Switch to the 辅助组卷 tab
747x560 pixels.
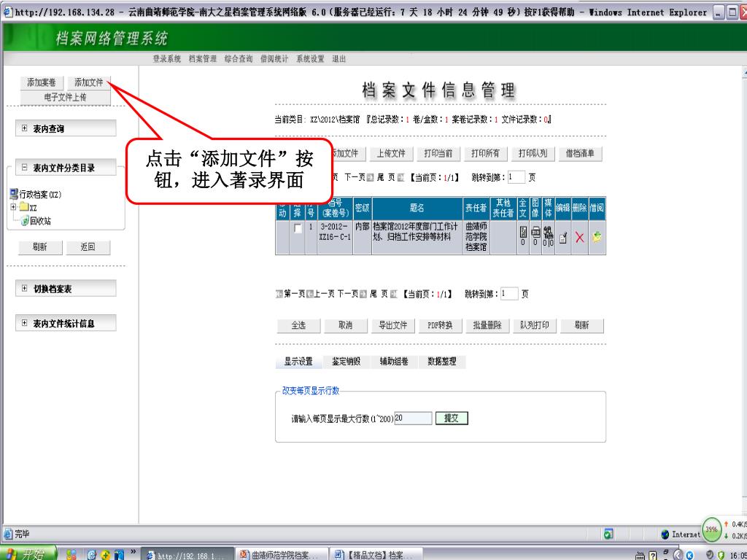click(394, 362)
